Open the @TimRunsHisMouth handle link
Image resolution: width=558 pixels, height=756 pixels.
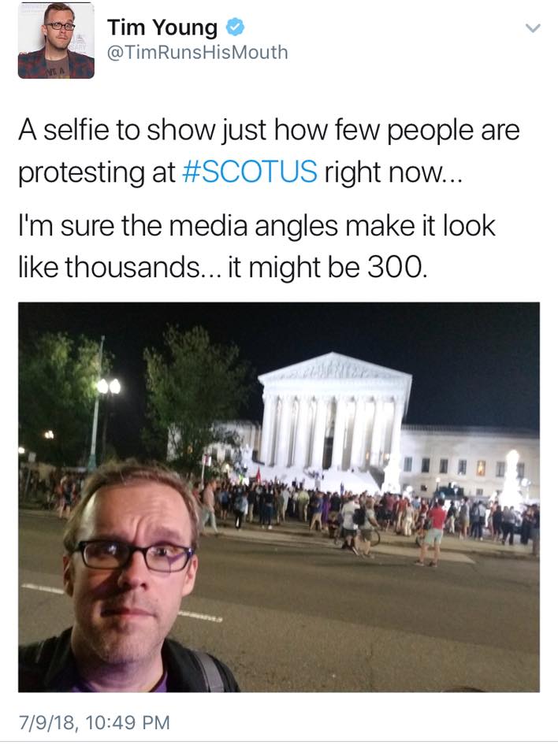pos(197,52)
